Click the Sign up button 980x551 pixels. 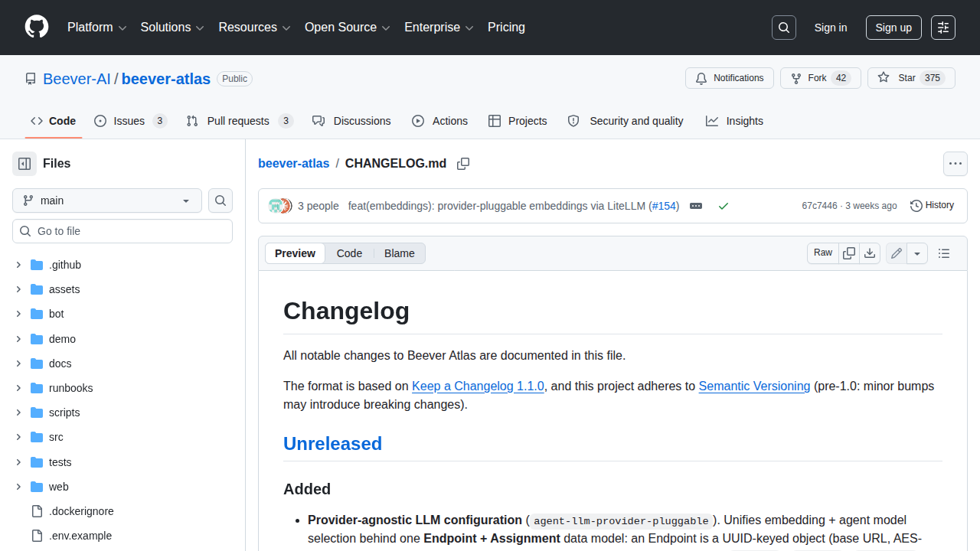click(893, 28)
